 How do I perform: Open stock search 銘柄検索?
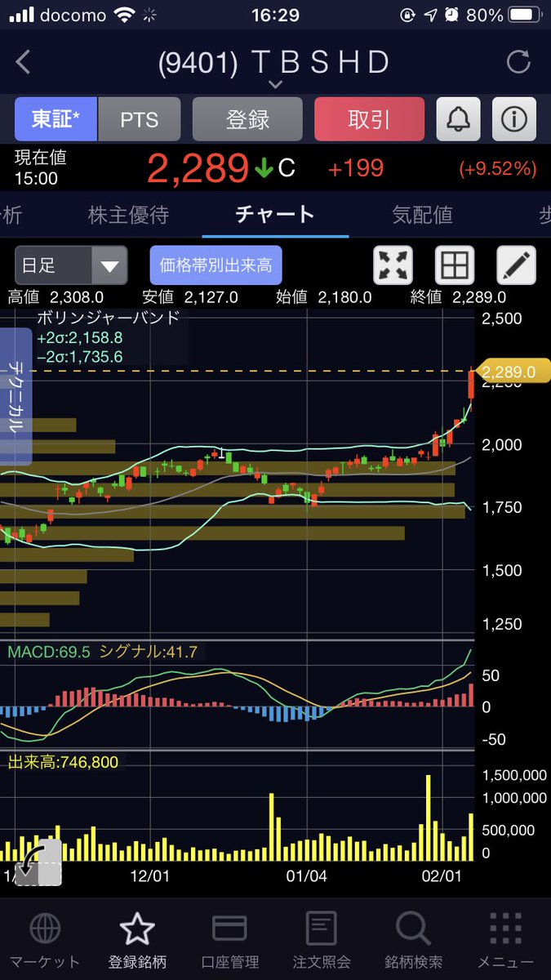[x=413, y=941]
